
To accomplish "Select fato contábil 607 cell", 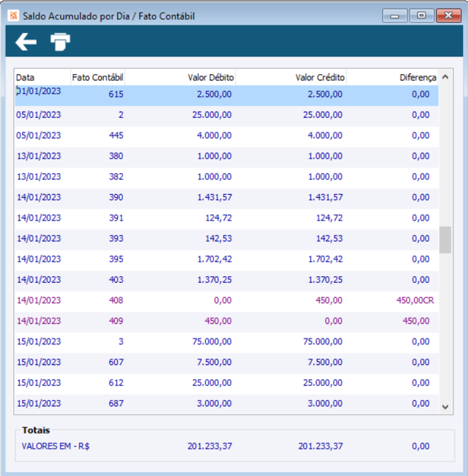I will point(116,362).
